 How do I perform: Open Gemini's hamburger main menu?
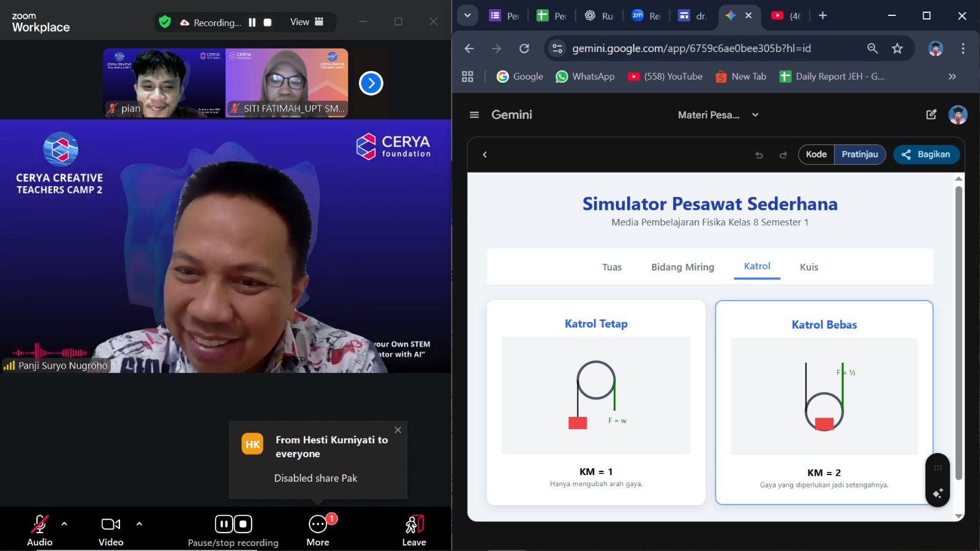[474, 114]
